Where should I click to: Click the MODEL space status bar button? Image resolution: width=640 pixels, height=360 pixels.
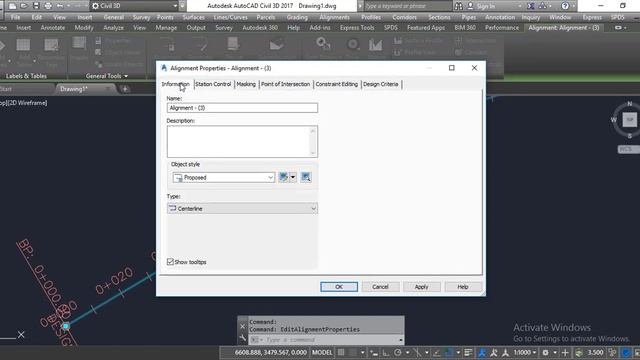[x=322, y=352]
